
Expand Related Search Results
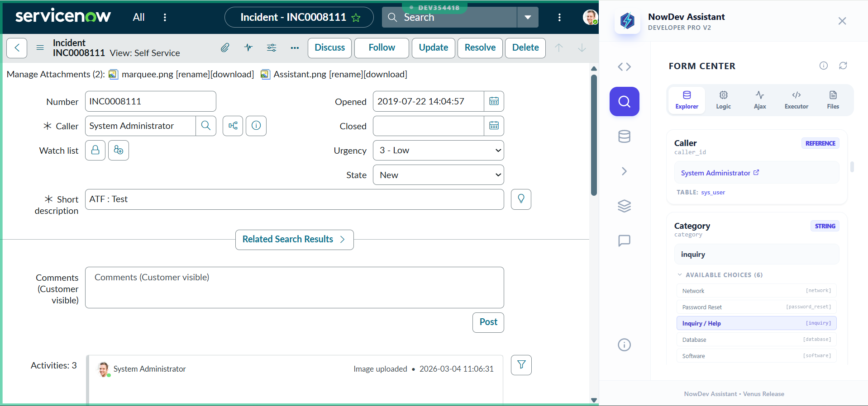pyautogui.click(x=294, y=240)
